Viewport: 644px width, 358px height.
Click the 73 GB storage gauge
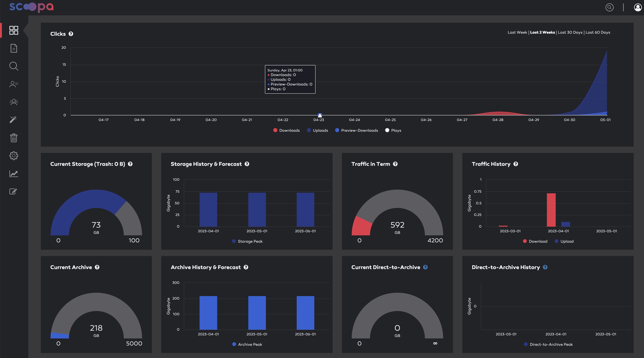[96, 212]
